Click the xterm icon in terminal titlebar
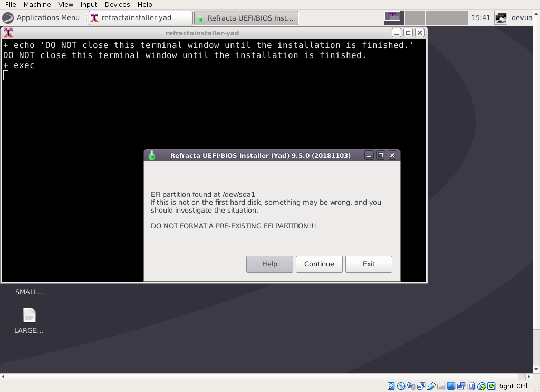The image size is (540, 392). (8, 33)
